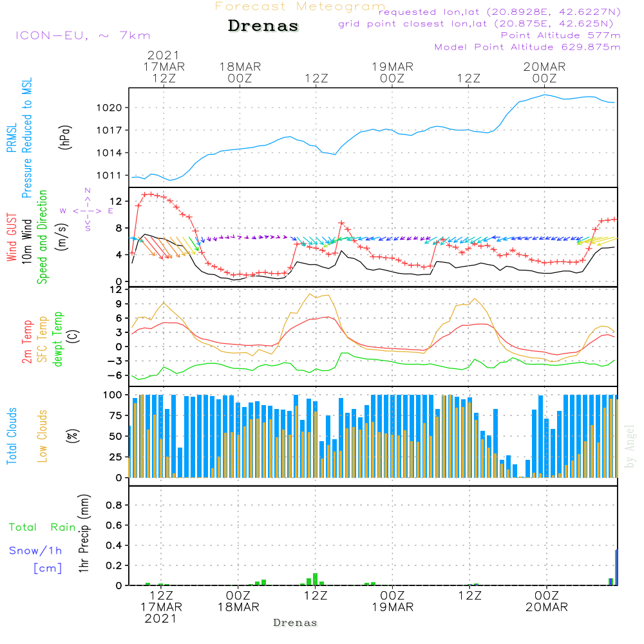
Task: Click the Drenas label below the charts
Action: coord(296,623)
